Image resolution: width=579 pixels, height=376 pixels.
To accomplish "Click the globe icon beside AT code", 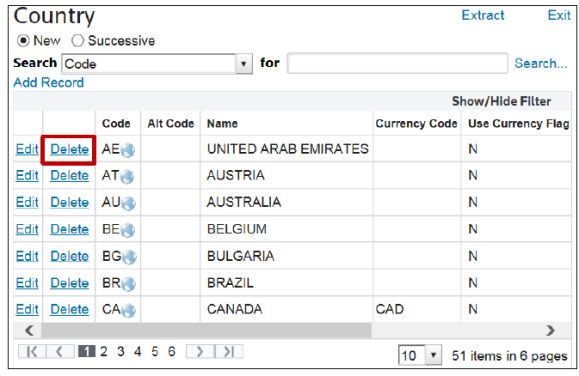I will 127,177.
